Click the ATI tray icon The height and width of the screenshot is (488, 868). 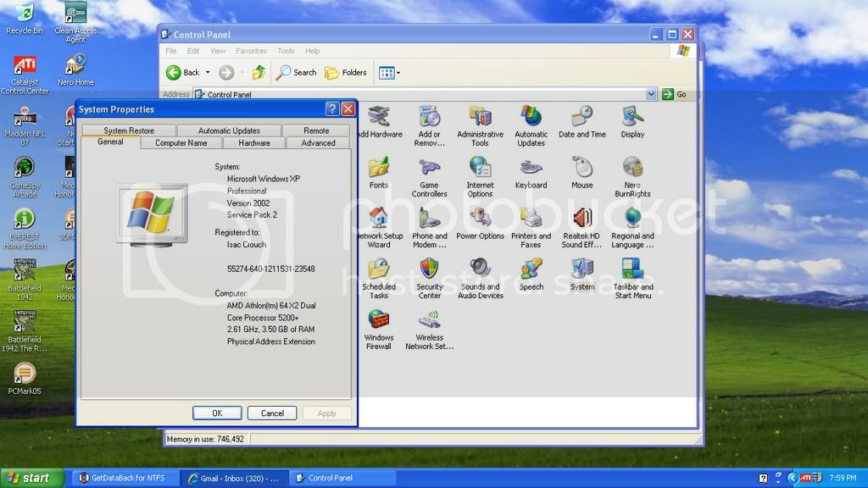(805, 478)
